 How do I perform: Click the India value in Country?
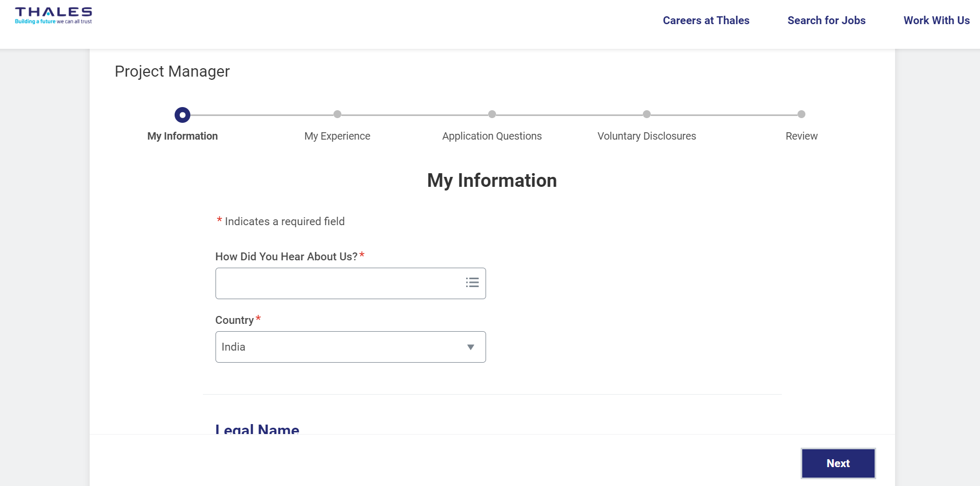[233, 347]
